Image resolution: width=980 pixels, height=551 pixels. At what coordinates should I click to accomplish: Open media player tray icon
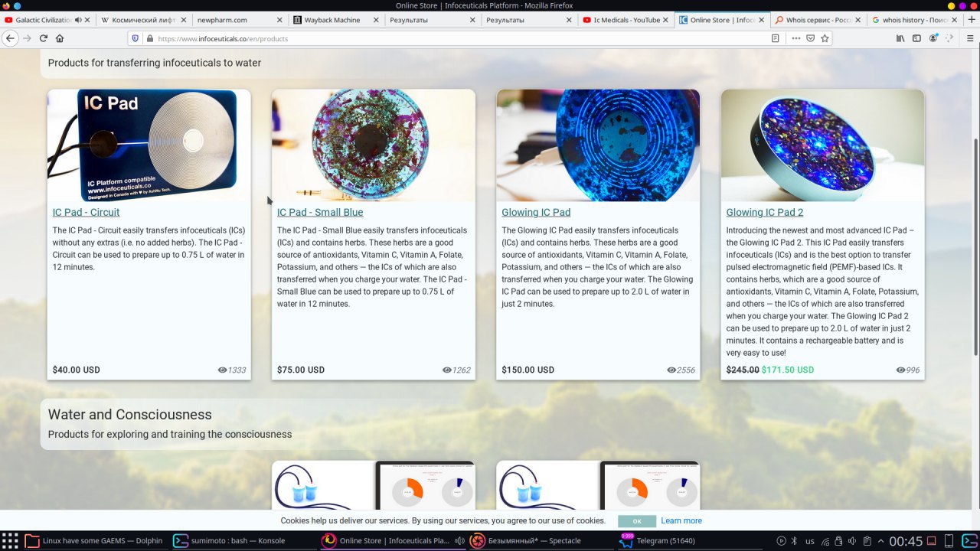click(x=782, y=541)
